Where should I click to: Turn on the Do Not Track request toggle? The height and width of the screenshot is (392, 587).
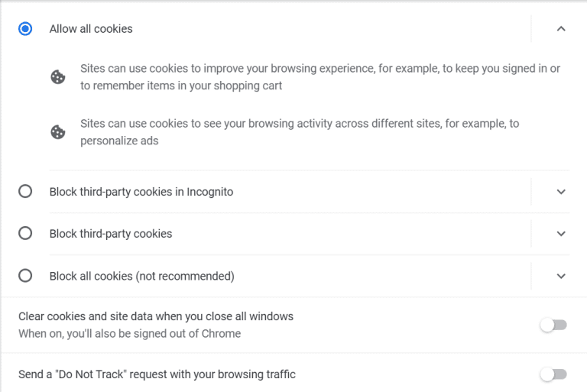tap(553, 374)
